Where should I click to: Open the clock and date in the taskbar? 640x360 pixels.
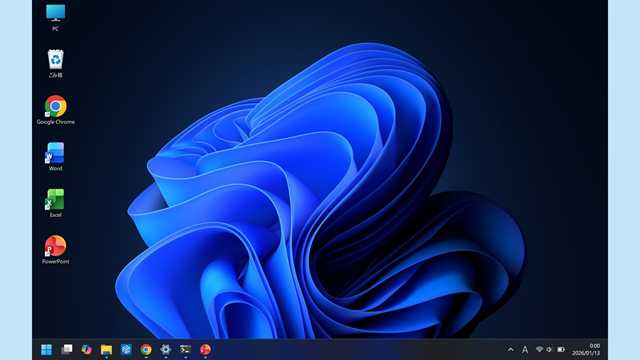click(x=586, y=349)
